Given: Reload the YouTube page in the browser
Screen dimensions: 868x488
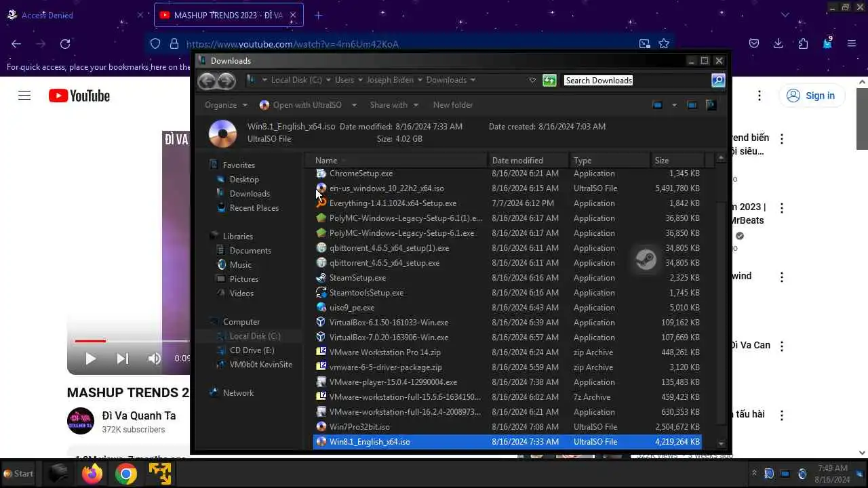Looking at the screenshot, I should (x=65, y=44).
